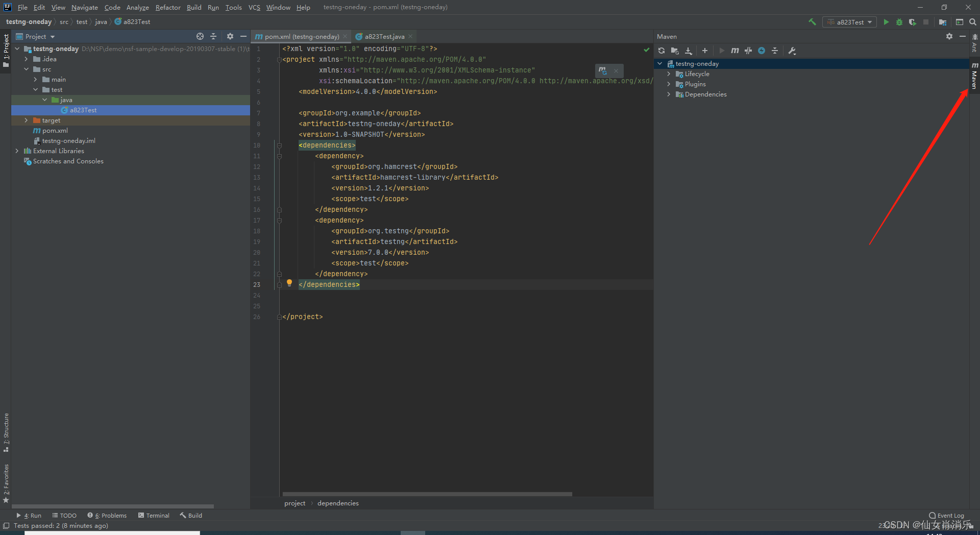Click the Search Everywhere magnifier icon

click(973, 22)
